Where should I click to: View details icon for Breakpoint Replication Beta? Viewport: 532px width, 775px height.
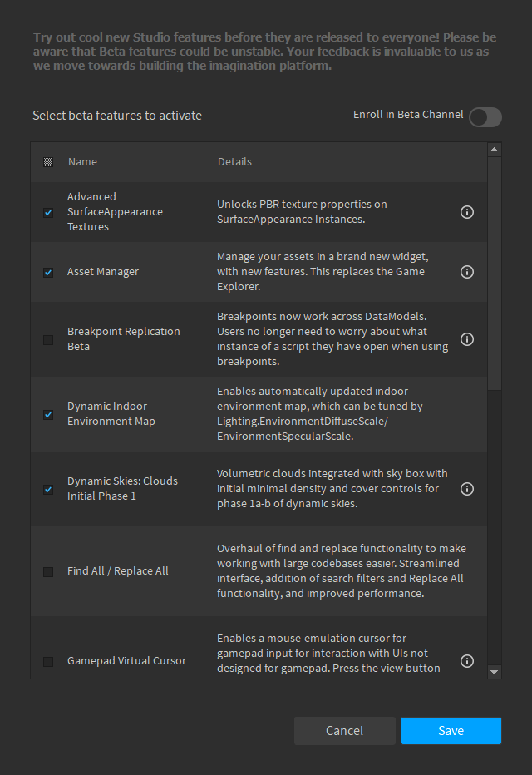pos(466,339)
